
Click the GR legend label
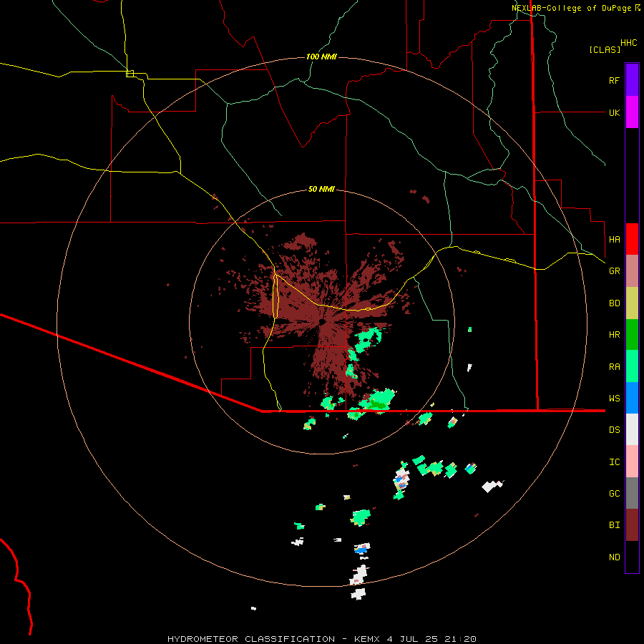point(614,271)
